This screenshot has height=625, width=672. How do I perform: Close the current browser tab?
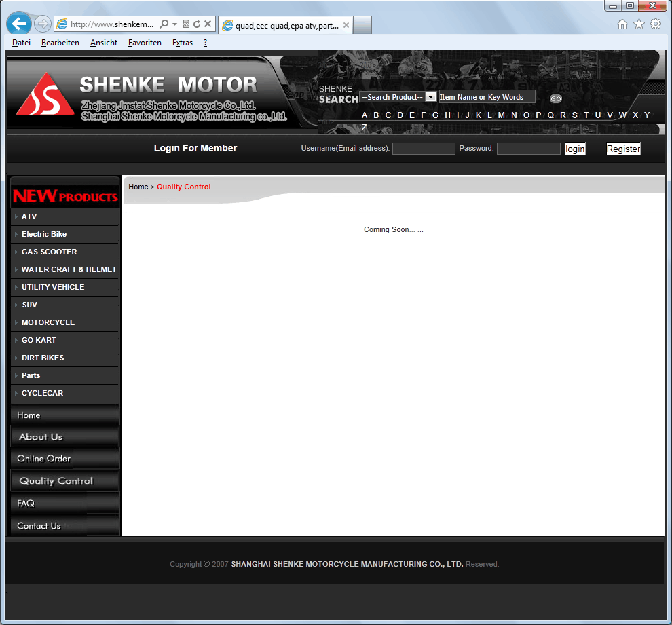point(346,26)
